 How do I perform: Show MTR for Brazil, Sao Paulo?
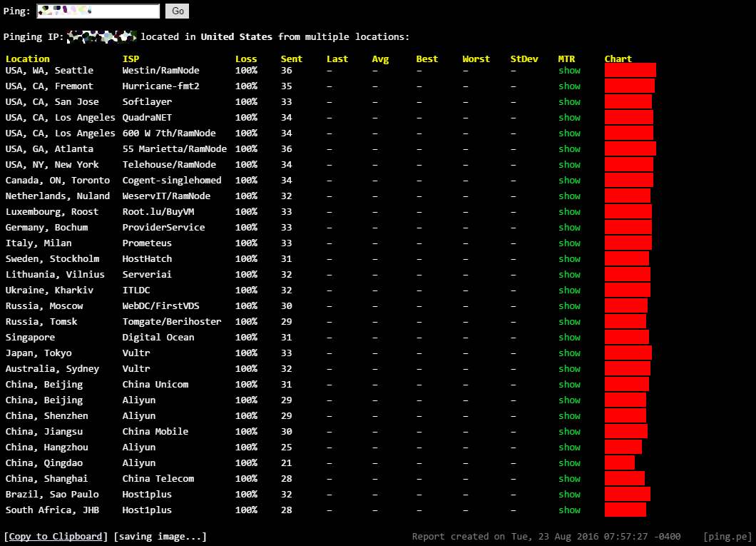coord(569,495)
